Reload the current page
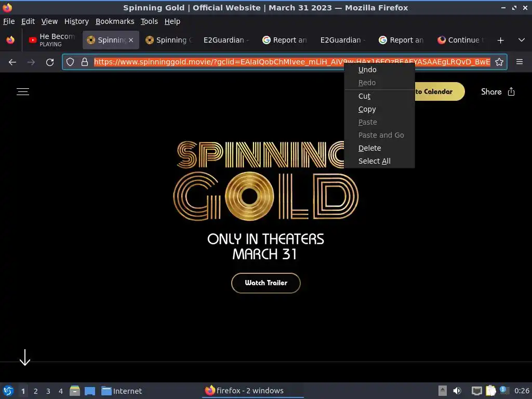532x399 pixels. click(x=50, y=62)
